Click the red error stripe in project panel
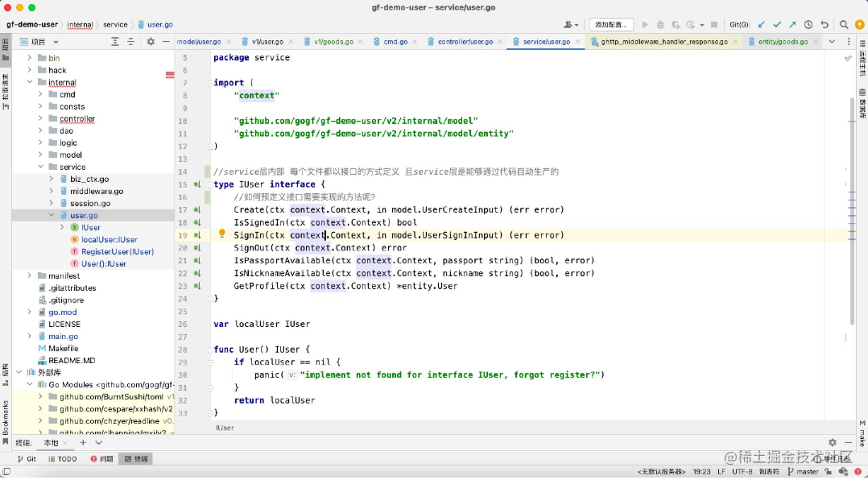The height and width of the screenshot is (480, 868). coord(170,75)
